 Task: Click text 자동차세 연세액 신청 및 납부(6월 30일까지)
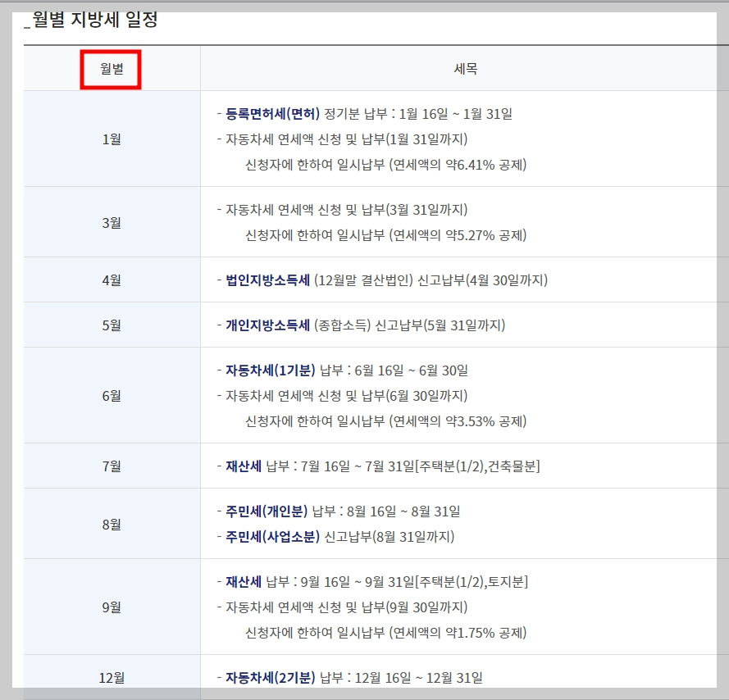pyautogui.click(x=346, y=396)
